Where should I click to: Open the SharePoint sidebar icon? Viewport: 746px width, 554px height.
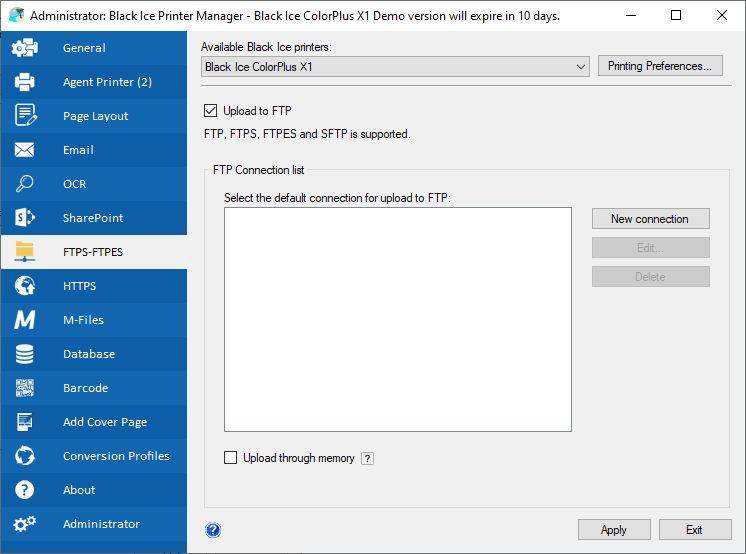[25, 218]
